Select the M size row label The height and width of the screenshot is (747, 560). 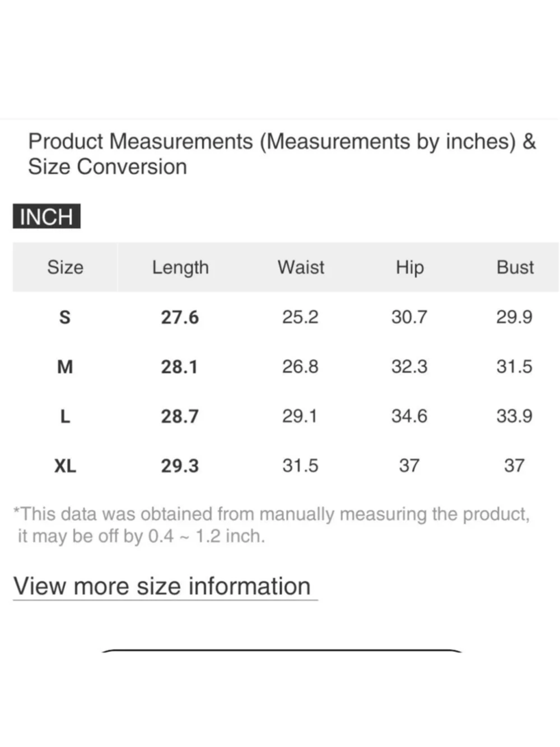click(x=65, y=366)
